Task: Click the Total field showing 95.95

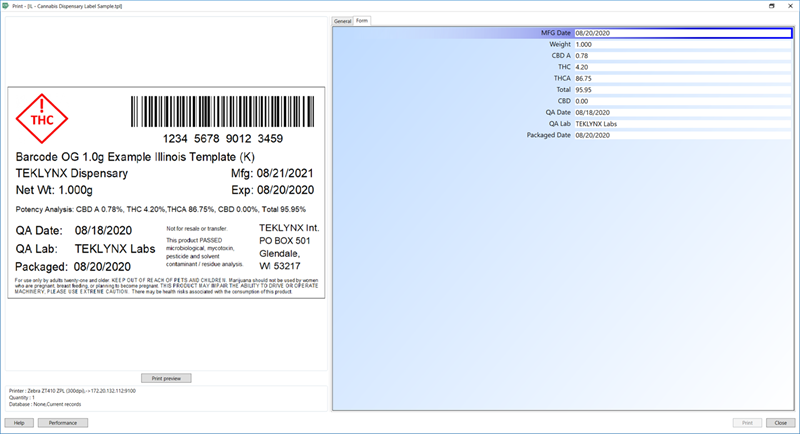Action: click(683, 90)
